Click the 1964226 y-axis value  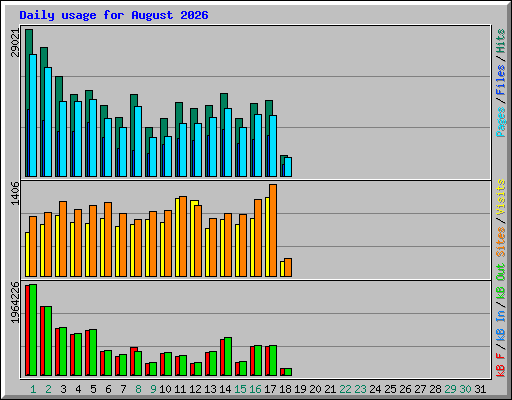pyautogui.click(x=16, y=303)
